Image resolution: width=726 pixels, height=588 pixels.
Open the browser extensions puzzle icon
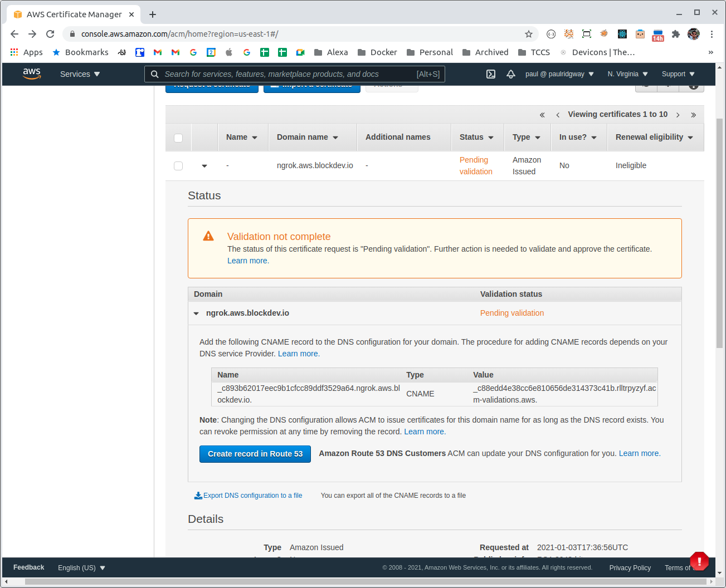click(x=676, y=34)
